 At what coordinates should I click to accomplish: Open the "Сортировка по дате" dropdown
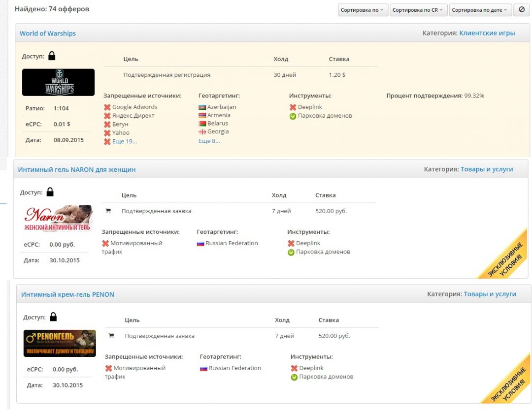480,10
